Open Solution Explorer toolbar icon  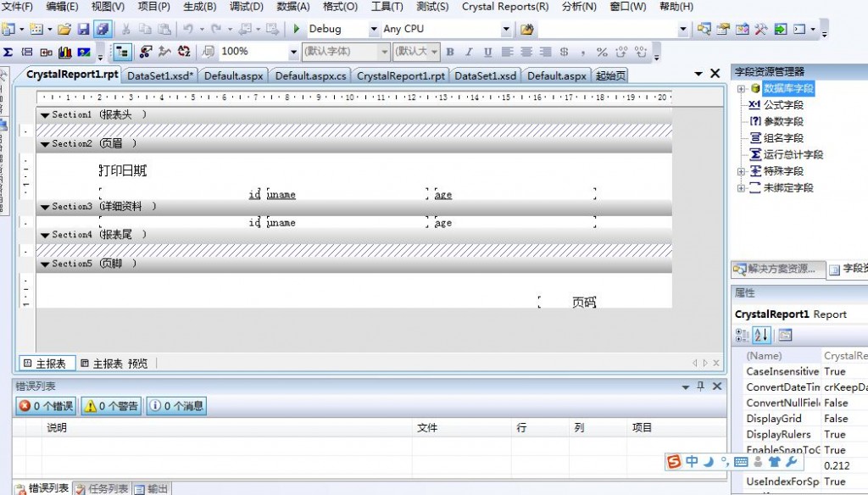(x=704, y=29)
